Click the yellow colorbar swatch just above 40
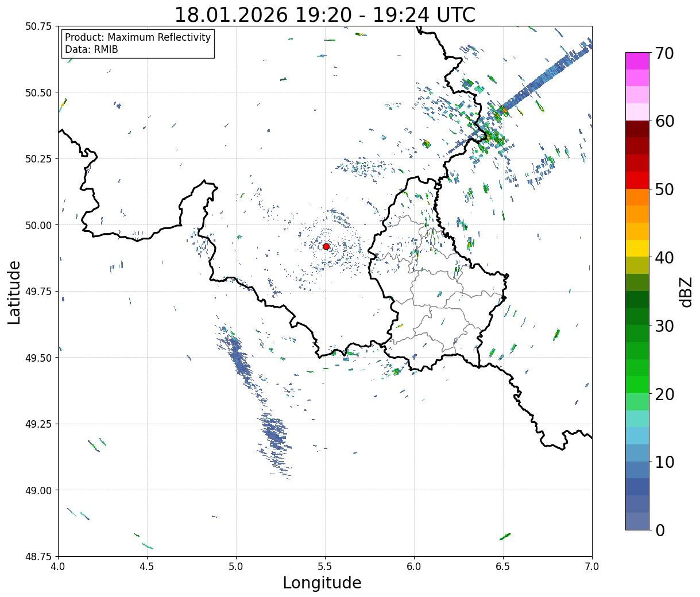This screenshot has height=597, width=700. pyautogui.click(x=637, y=249)
